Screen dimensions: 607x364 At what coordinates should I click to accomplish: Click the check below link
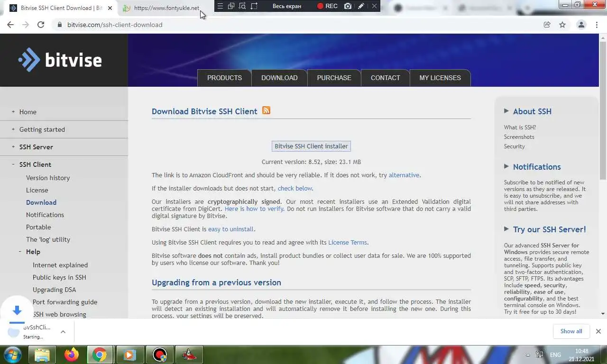click(294, 189)
